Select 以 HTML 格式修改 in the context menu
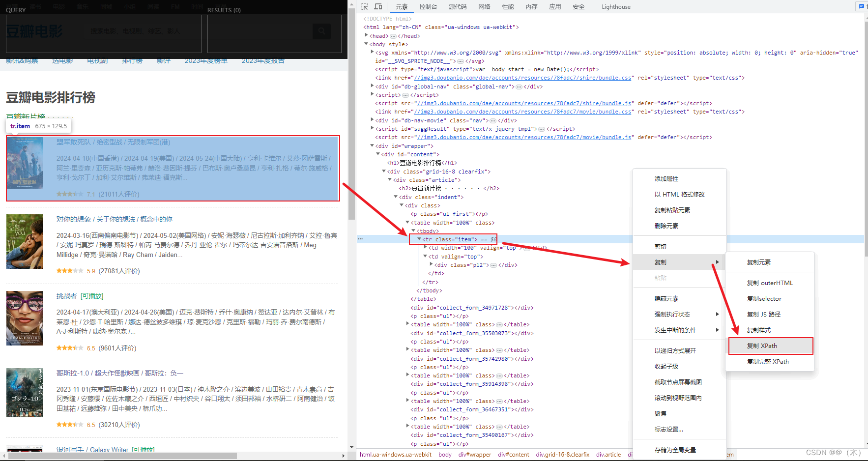 click(x=680, y=195)
